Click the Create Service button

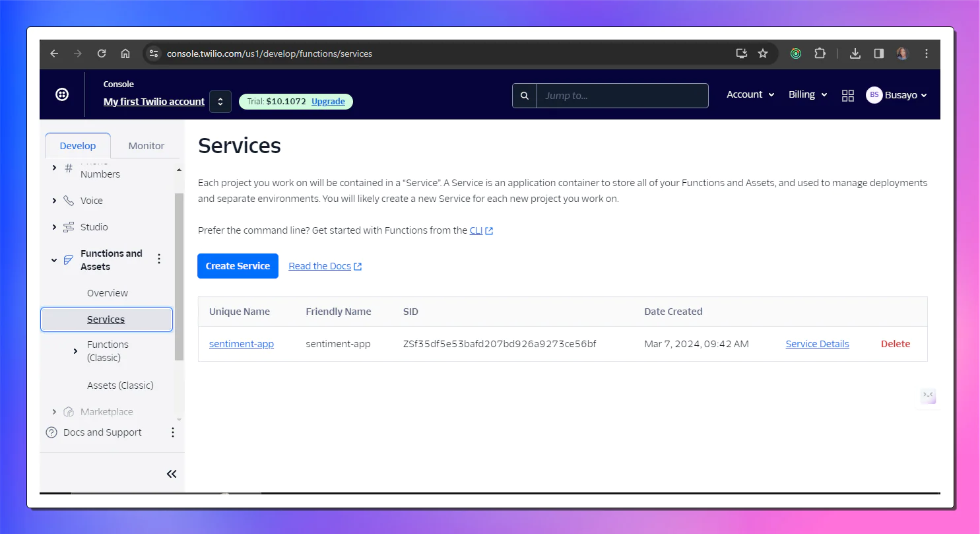click(238, 266)
